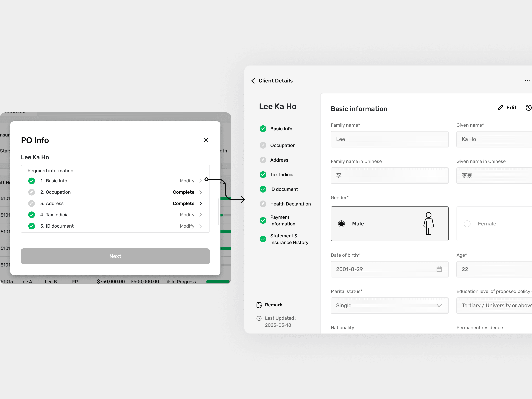This screenshot has height=399, width=532.
Task: Go to Health Declaration section
Action: [x=290, y=204]
